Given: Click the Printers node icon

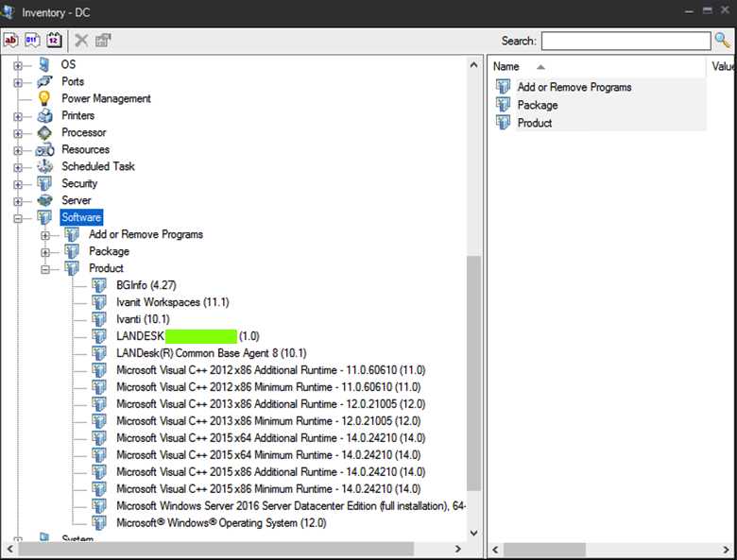Looking at the screenshot, I should (45, 115).
